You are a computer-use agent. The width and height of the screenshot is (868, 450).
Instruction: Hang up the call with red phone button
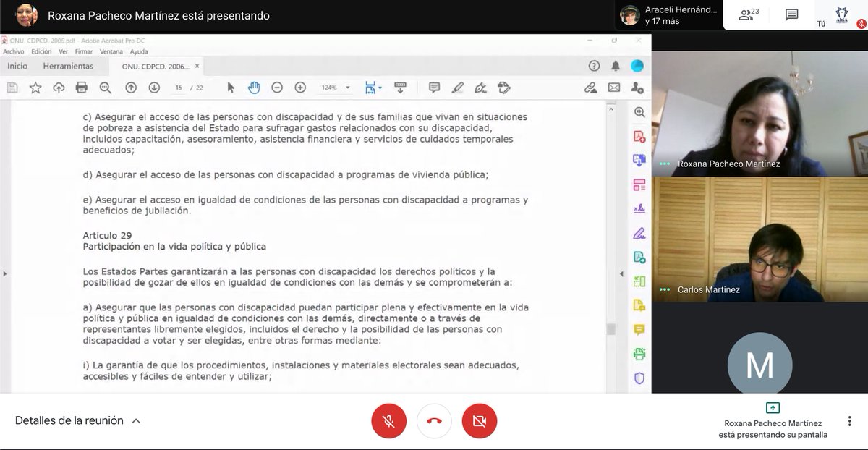click(434, 421)
